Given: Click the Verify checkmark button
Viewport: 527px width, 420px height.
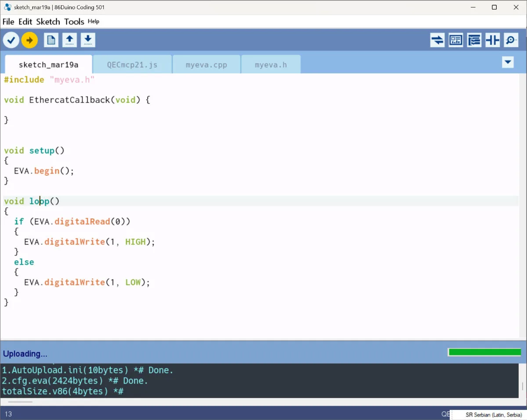Looking at the screenshot, I should point(11,40).
